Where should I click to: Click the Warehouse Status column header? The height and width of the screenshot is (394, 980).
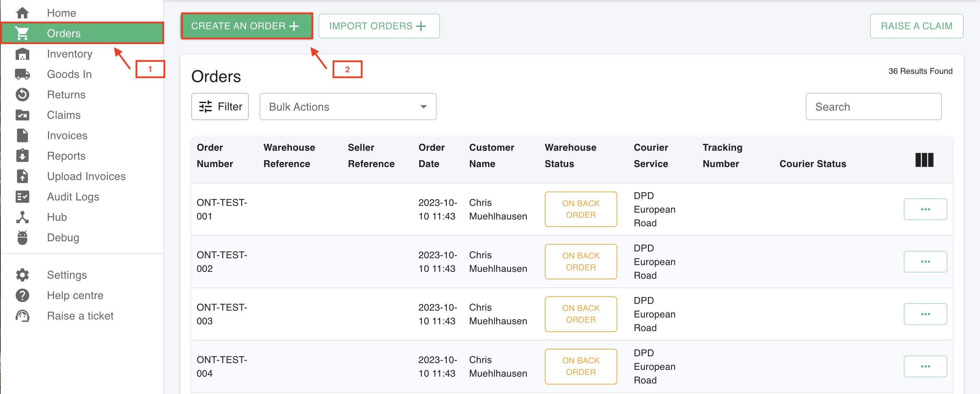[570, 155]
